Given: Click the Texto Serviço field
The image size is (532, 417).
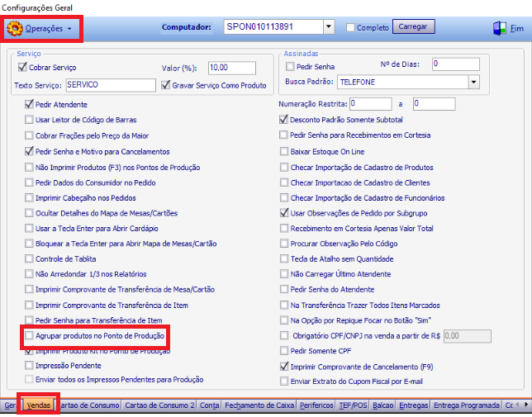Looking at the screenshot, I should click(111, 85).
